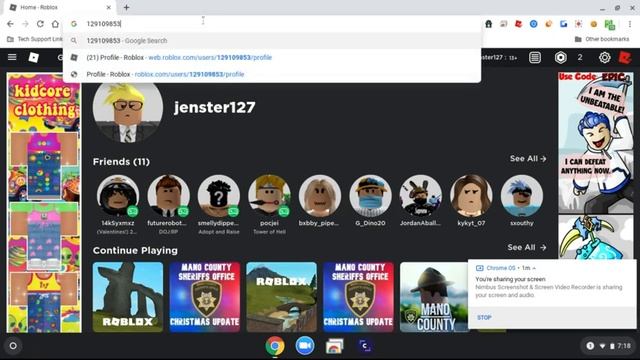Click the browser back arrow
640x360 pixels.
pos(10,24)
